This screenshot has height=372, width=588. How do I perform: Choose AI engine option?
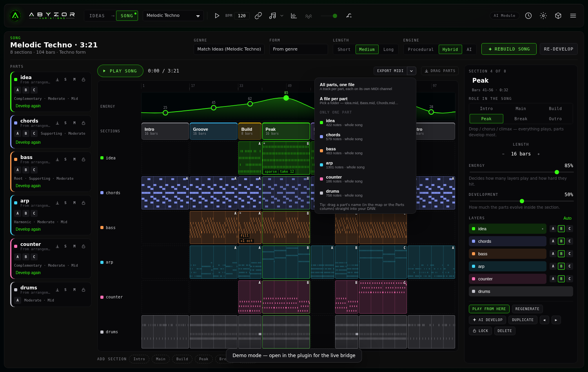469,49
